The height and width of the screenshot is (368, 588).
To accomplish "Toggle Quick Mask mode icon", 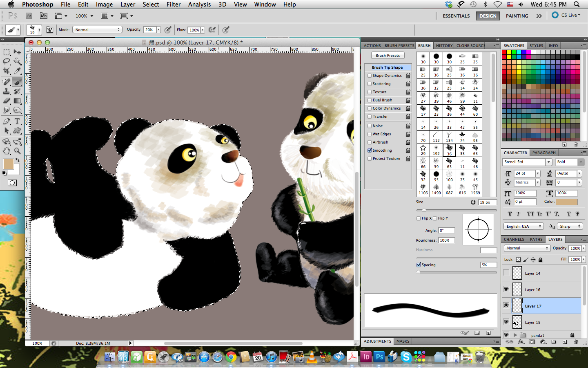I will (x=12, y=183).
